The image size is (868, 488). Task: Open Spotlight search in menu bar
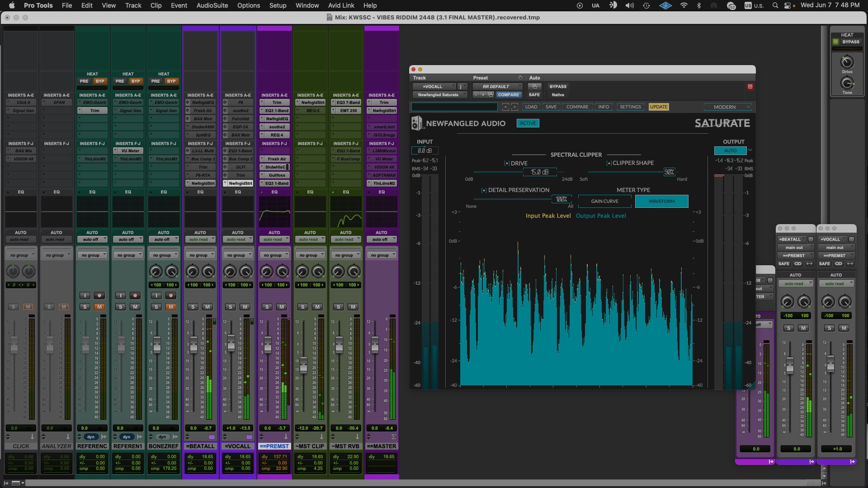[x=775, y=5]
